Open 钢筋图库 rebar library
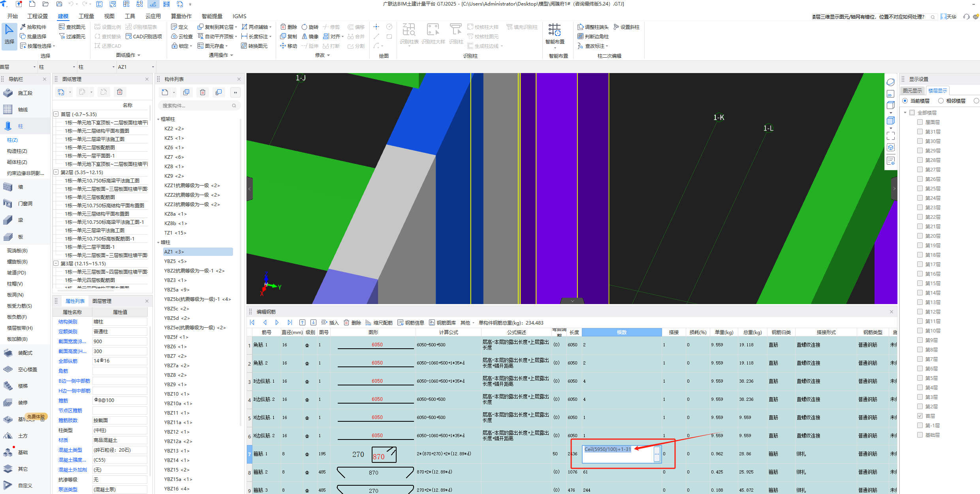The height and width of the screenshot is (494, 980). [x=442, y=323]
